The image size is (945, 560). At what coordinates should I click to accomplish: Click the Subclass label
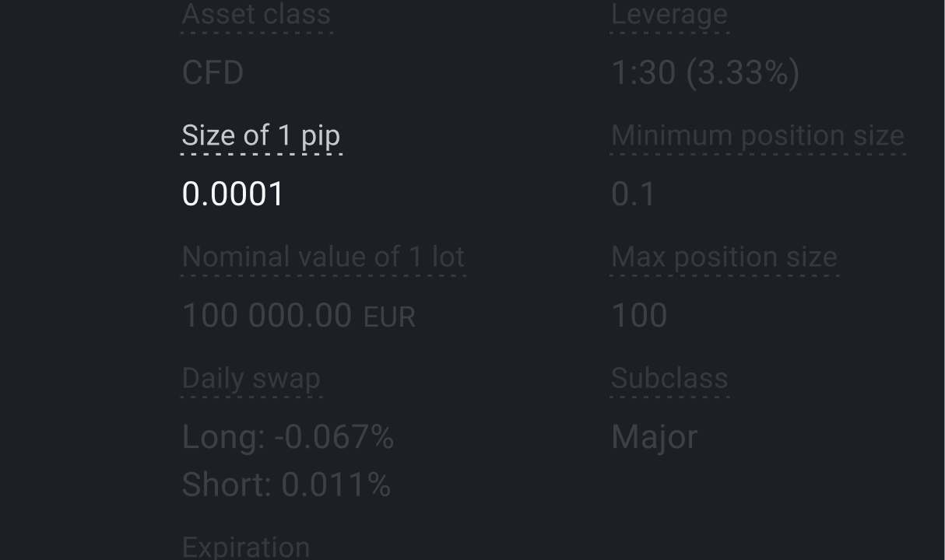coord(669,378)
